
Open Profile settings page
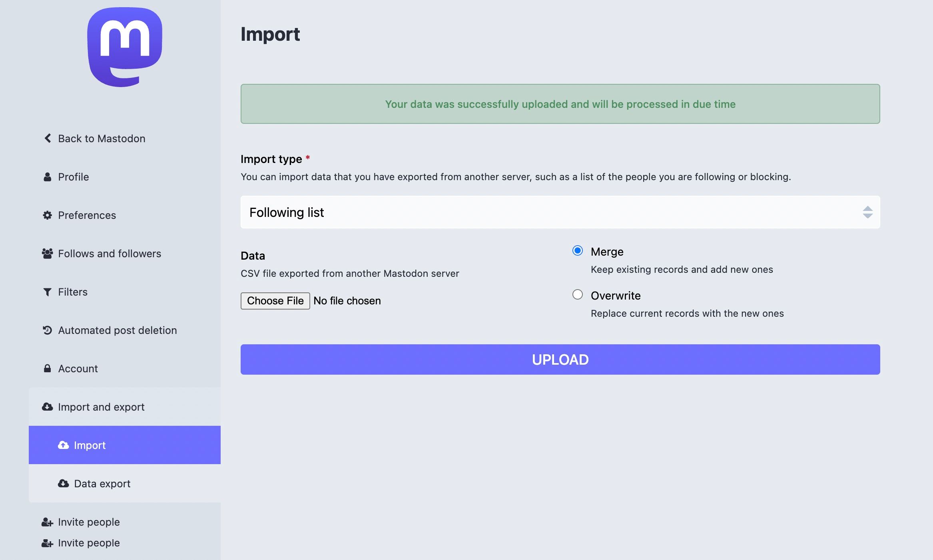[73, 176]
